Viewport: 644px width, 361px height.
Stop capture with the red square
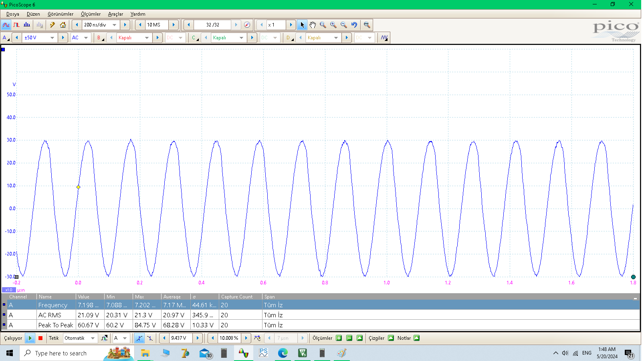(x=40, y=338)
